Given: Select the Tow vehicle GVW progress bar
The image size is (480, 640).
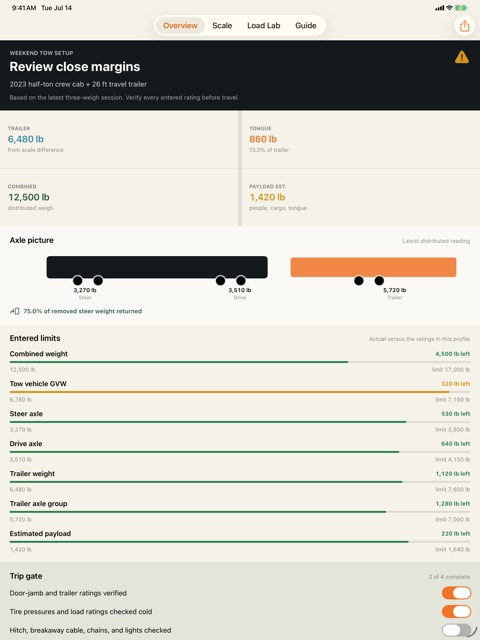Looking at the screenshot, I should point(240,392).
